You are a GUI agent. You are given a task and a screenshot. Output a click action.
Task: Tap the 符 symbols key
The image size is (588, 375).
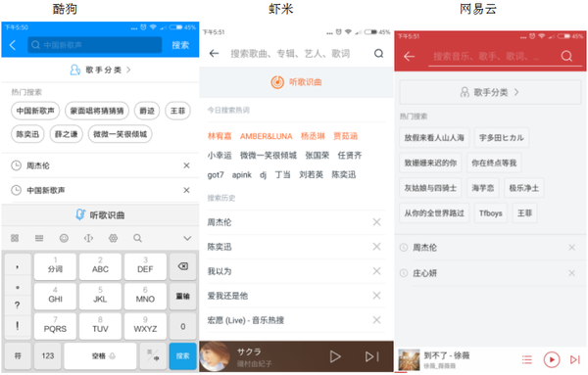point(18,355)
